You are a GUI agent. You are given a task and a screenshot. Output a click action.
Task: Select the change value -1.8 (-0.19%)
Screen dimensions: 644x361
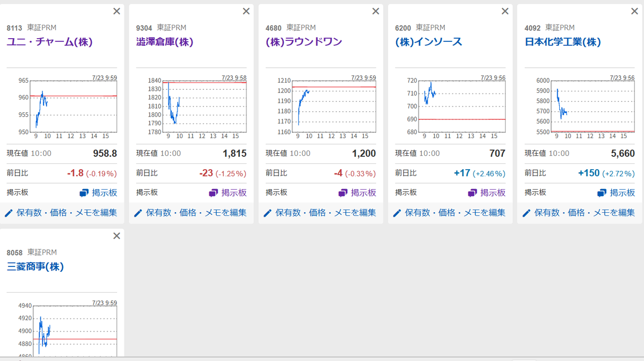point(92,174)
